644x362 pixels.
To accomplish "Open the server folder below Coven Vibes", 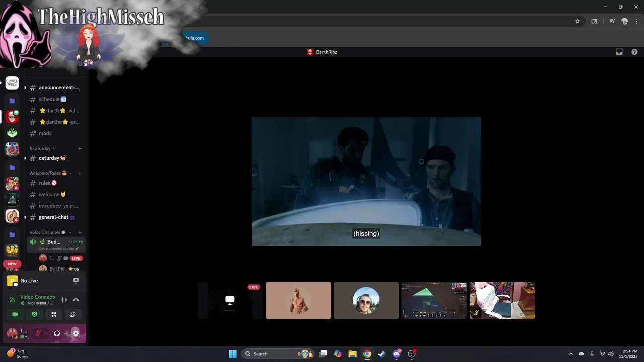I will pos(12,101).
